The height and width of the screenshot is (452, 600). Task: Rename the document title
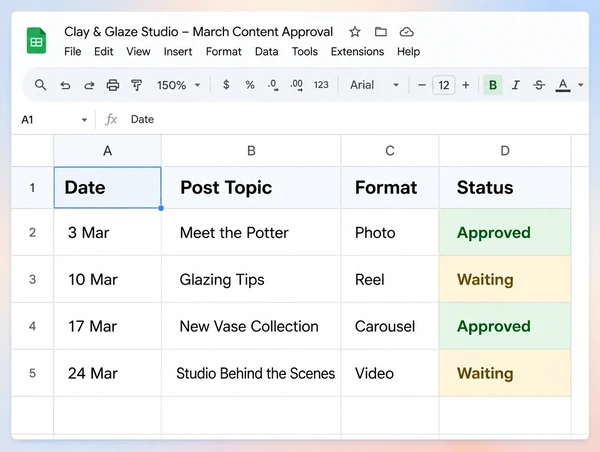pyautogui.click(x=198, y=32)
